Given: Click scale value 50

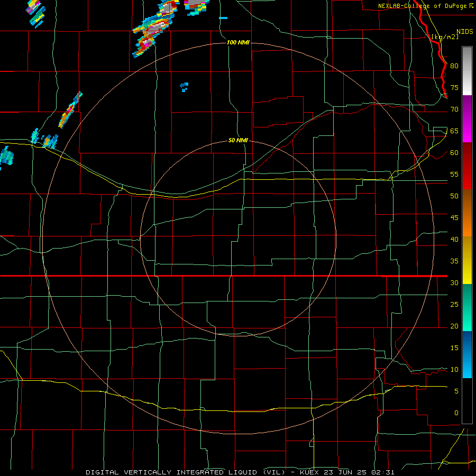Looking at the screenshot, I should tap(454, 196).
